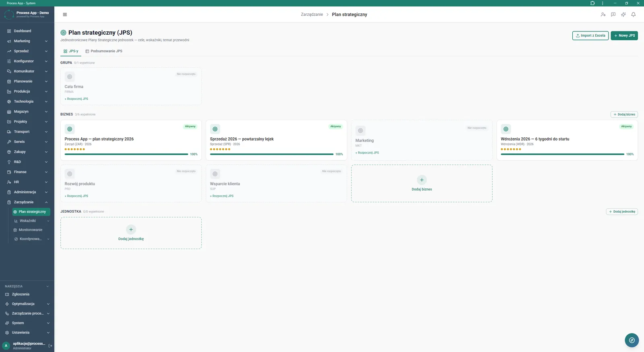Click target icon on Marketing card

click(x=360, y=130)
